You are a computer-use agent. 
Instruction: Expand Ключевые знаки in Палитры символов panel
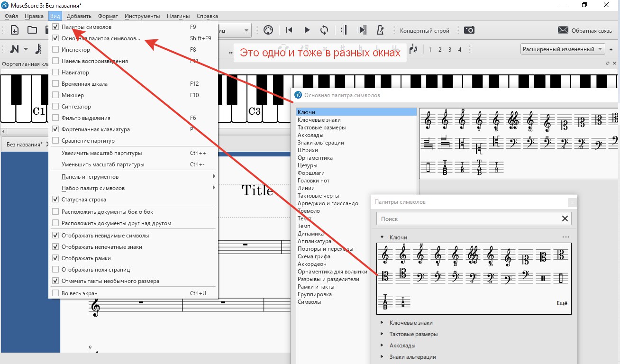(x=382, y=323)
